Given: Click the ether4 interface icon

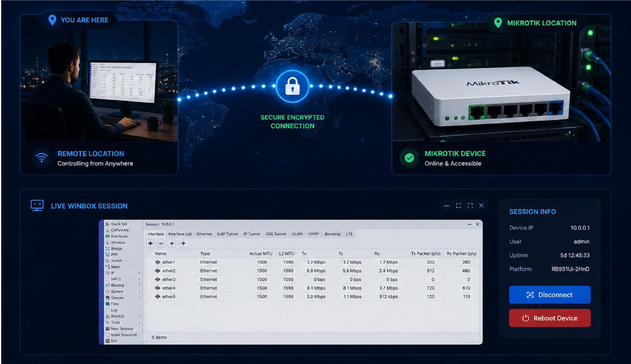Looking at the screenshot, I should tap(158, 288).
